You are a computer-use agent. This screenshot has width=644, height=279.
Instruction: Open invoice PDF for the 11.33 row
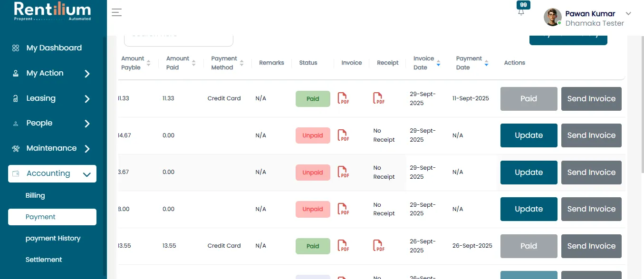(343, 98)
